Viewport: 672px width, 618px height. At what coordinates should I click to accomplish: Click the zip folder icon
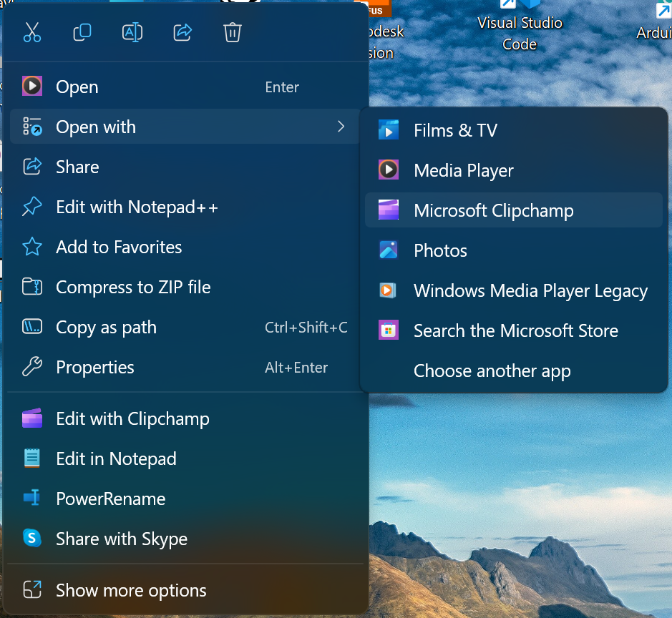tap(32, 287)
